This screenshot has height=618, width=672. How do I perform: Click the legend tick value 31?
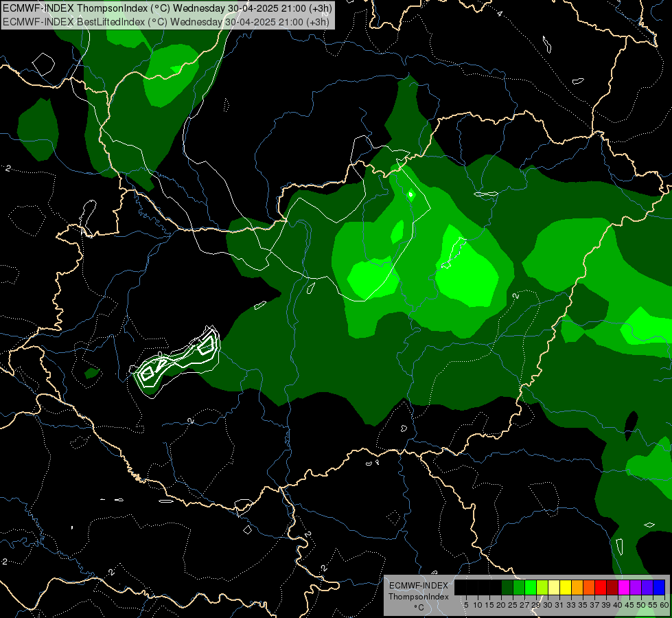tap(559, 605)
